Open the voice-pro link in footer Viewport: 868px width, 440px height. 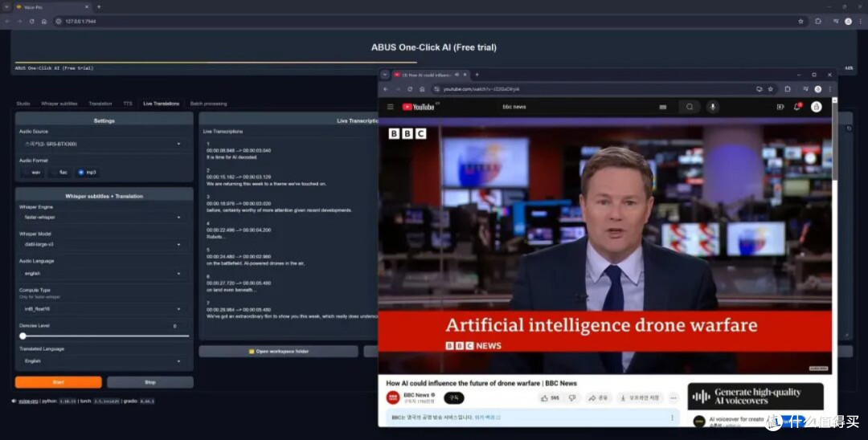[x=28, y=401]
